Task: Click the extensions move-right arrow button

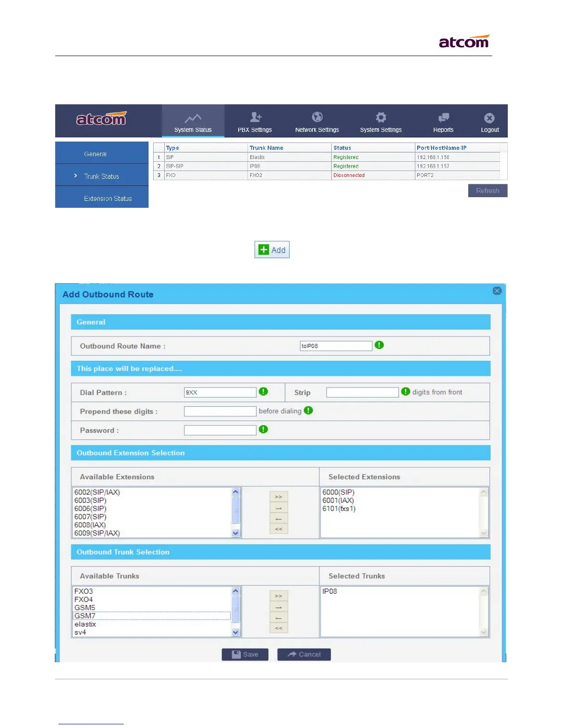Action: 278,508
